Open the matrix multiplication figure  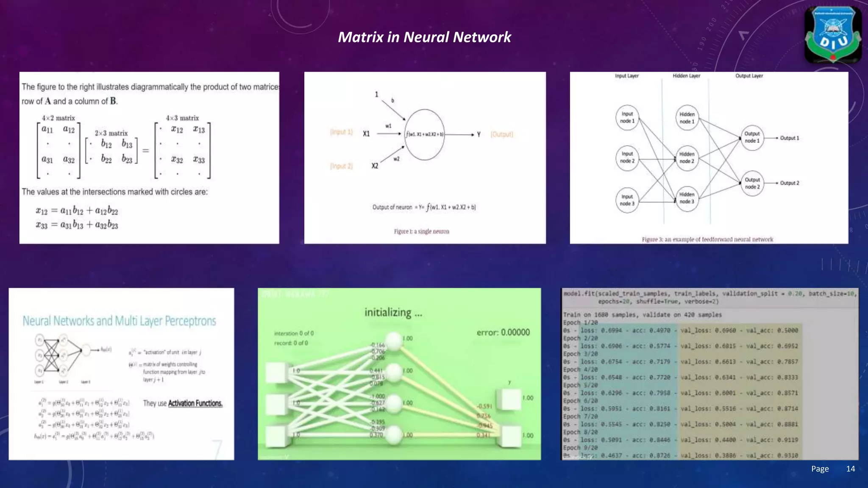(149, 158)
